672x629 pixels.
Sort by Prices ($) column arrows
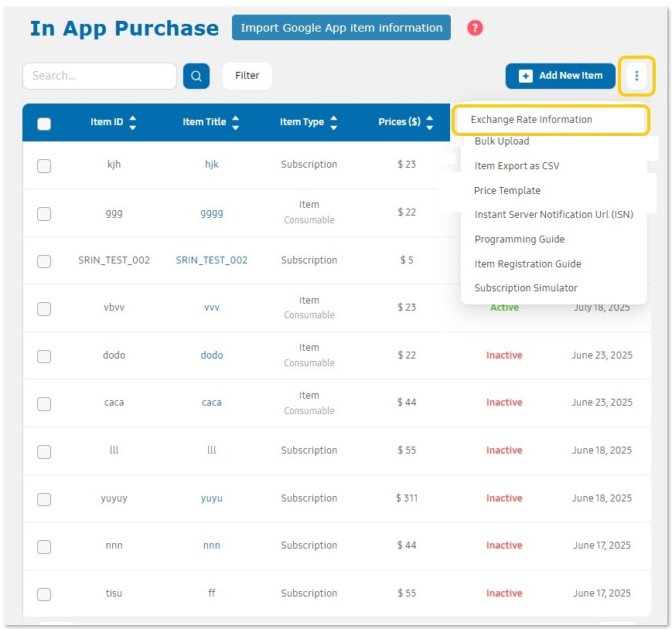(x=429, y=122)
